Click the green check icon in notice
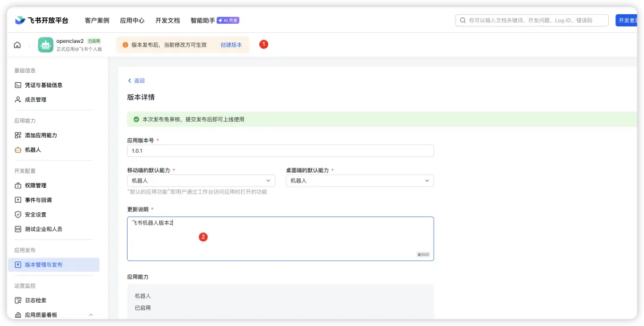The width and height of the screenshot is (644, 326). (137, 119)
